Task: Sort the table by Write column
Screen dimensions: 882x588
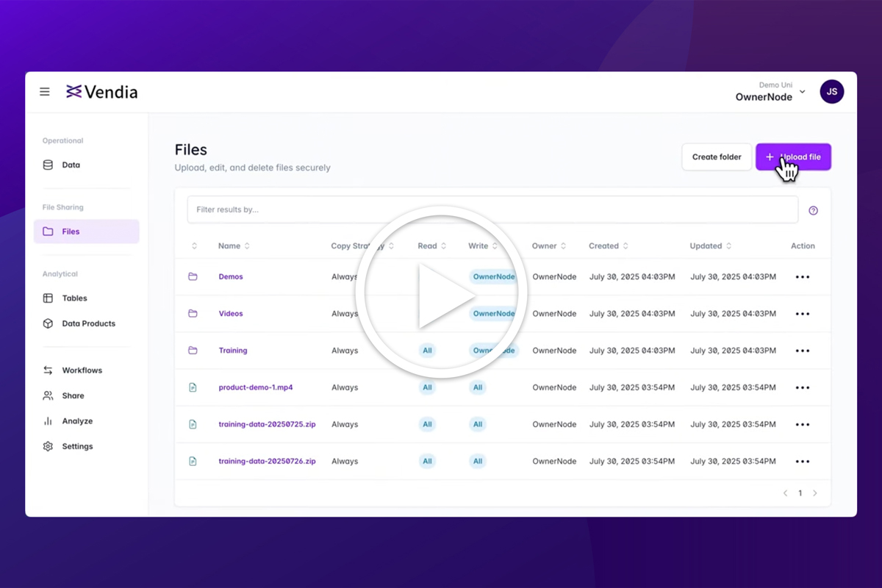Action: coord(483,246)
